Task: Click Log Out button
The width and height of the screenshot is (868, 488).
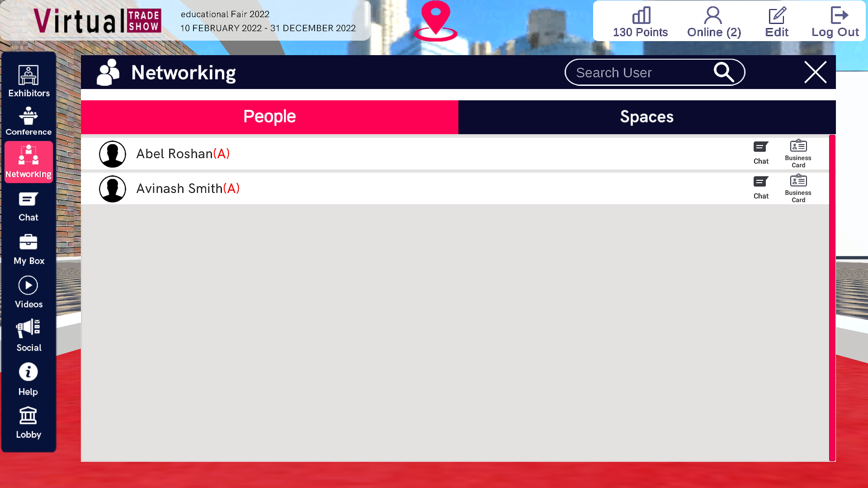Action: tap(835, 21)
